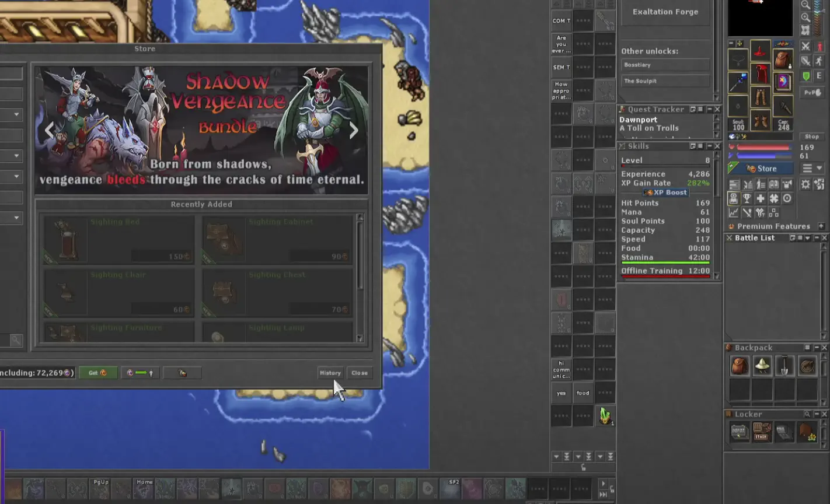The height and width of the screenshot is (504, 830).
Task: Click the magnifier zoom-in icon above the minimap
Action: click(x=806, y=17)
